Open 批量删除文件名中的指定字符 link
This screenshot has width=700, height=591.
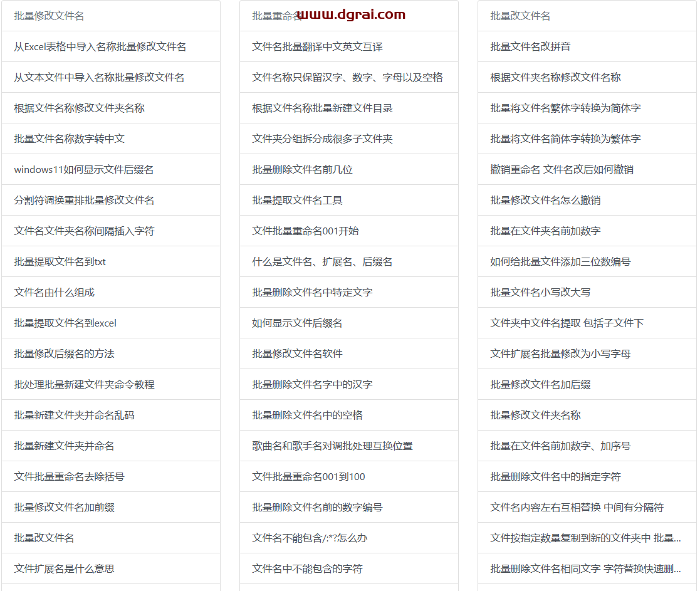pos(555,477)
